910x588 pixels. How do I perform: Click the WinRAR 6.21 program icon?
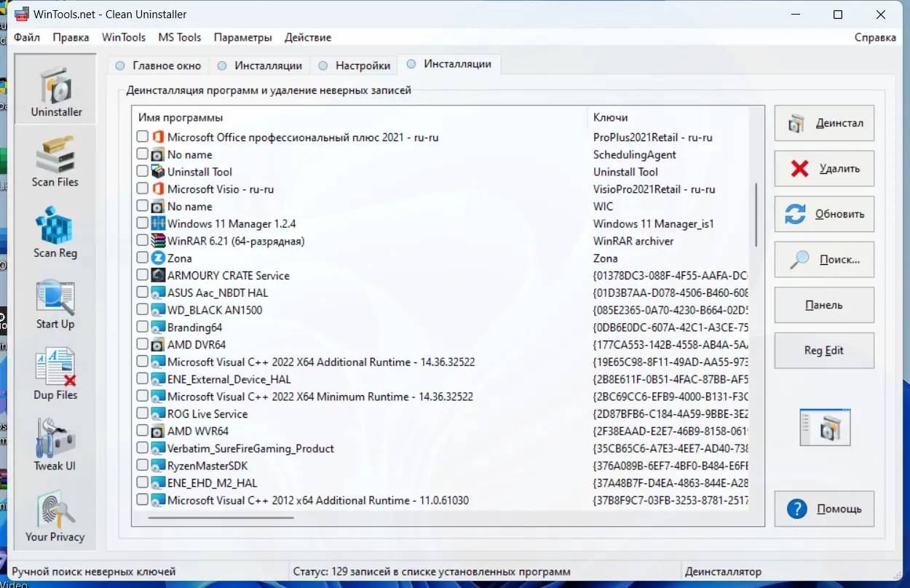pos(158,241)
